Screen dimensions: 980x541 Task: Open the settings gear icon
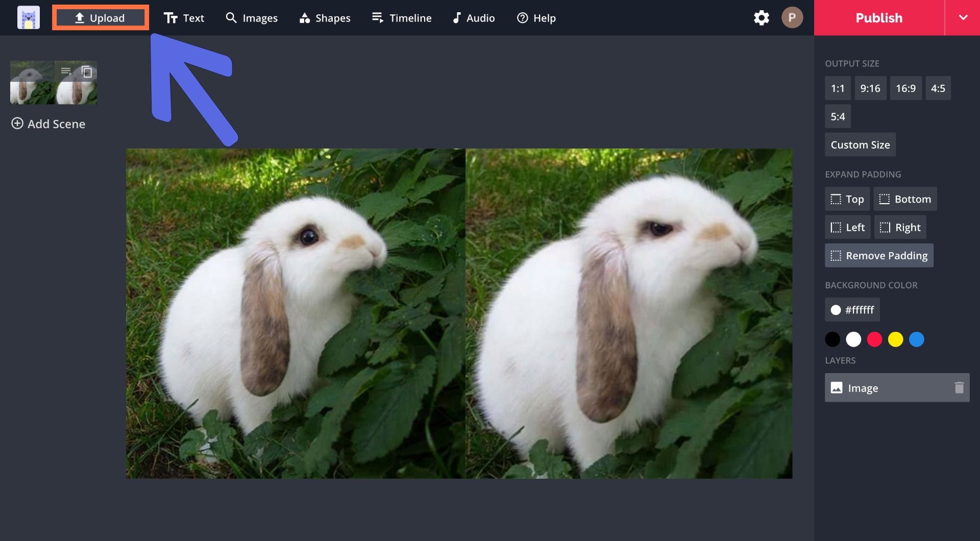pyautogui.click(x=761, y=18)
